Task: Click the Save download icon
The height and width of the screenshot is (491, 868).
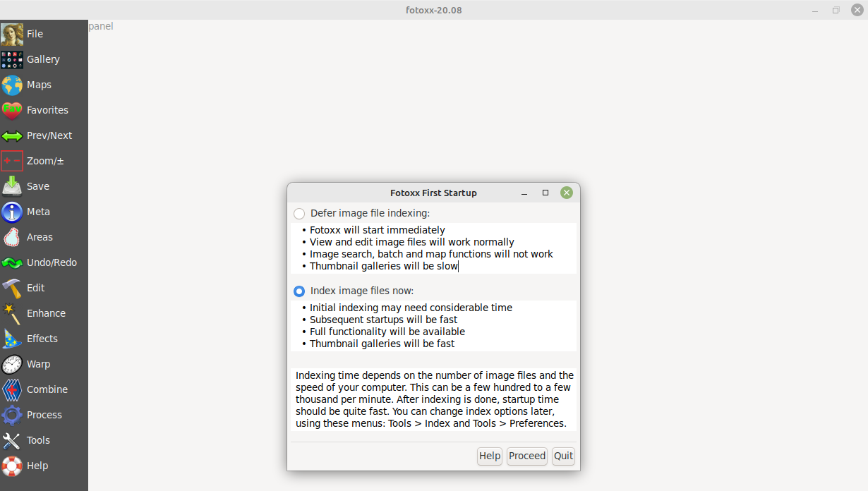Action: click(x=12, y=186)
